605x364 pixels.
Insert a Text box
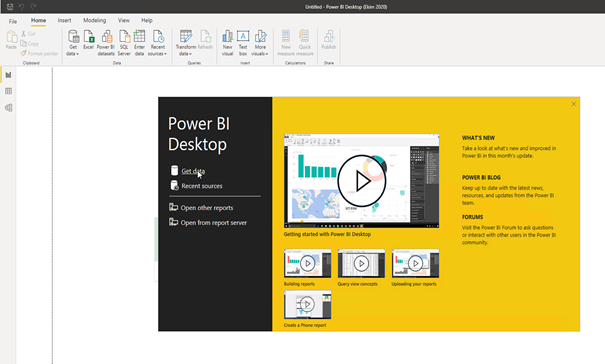243,43
